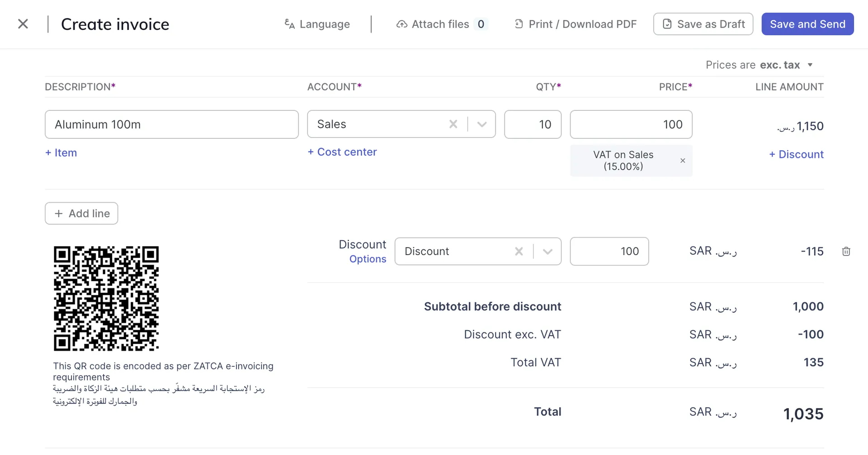Add a new item with + Item

(x=61, y=153)
